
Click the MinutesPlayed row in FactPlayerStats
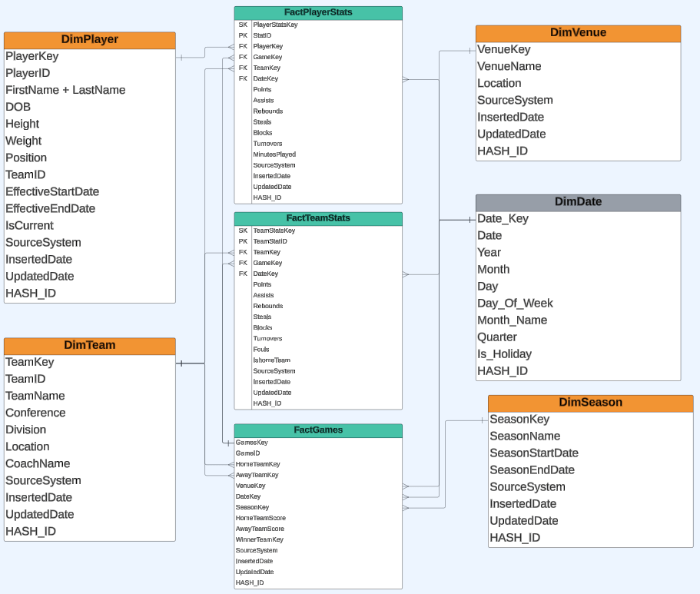point(318,154)
